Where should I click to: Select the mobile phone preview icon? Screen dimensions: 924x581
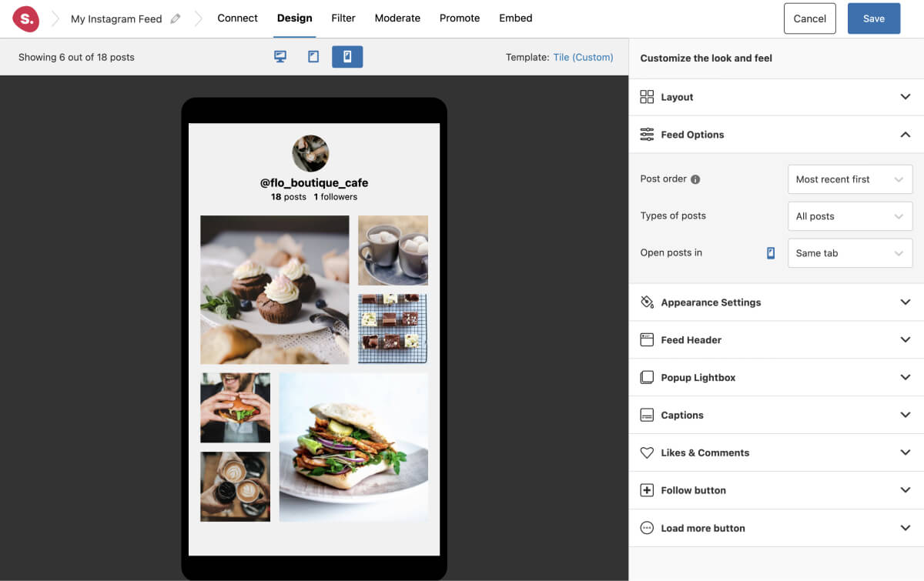(x=347, y=57)
